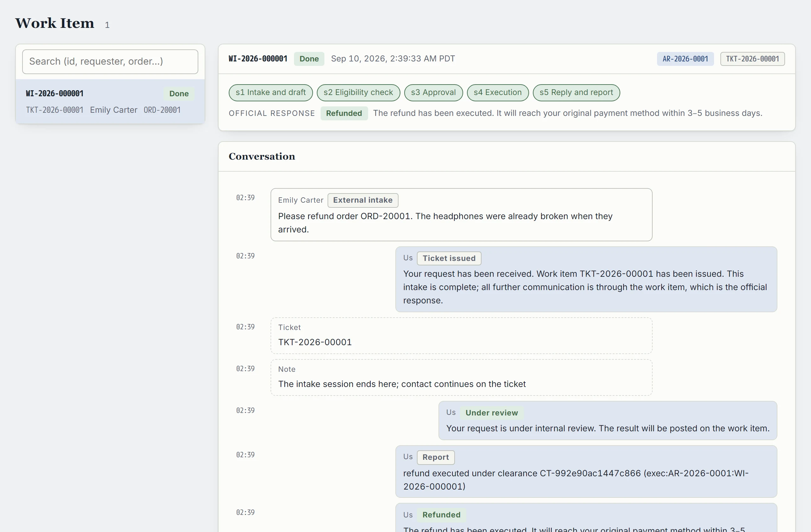The image size is (811, 532).
Task: Click the Done status badge in header
Action: [x=309, y=59]
